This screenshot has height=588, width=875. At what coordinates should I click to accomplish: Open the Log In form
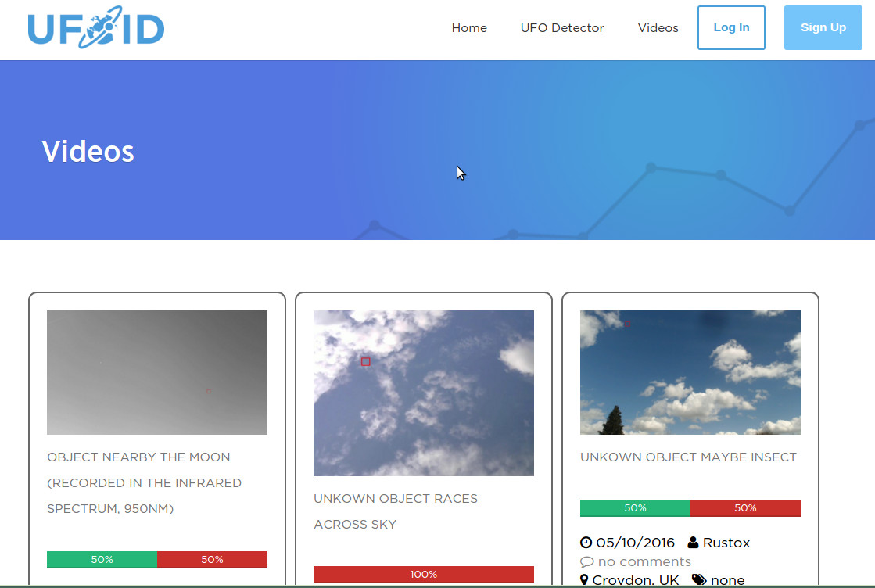pyautogui.click(x=730, y=27)
